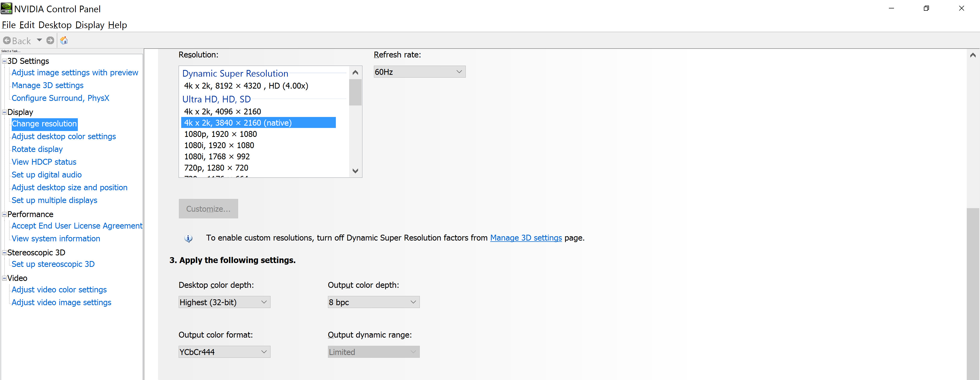Image resolution: width=980 pixels, height=380 pixels.
Task: Select 4k x 2k, 3840 × 2160 (native) resolution
Action: click(258, 123)
